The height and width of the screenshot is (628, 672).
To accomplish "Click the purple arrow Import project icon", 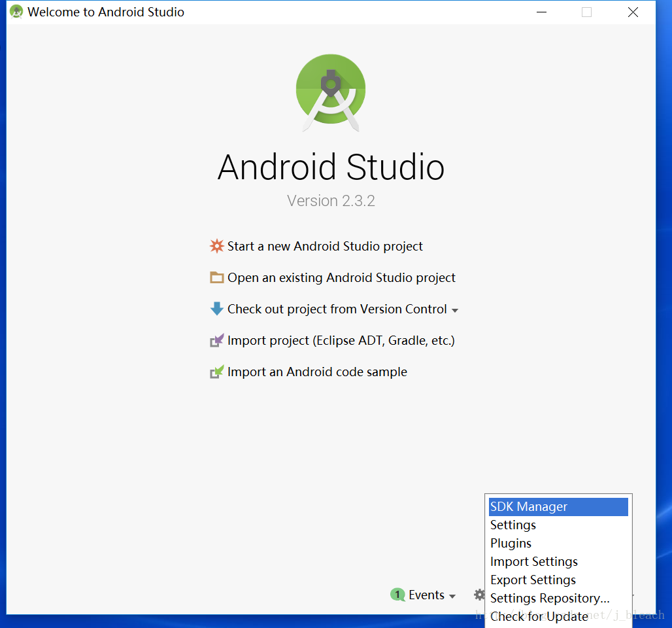I will pos(217,340).
